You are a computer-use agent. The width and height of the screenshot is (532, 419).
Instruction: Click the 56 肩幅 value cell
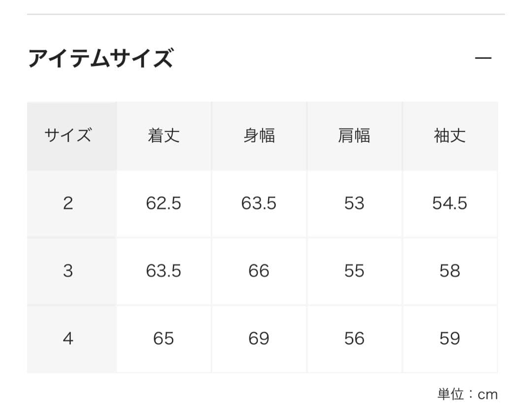354,338
